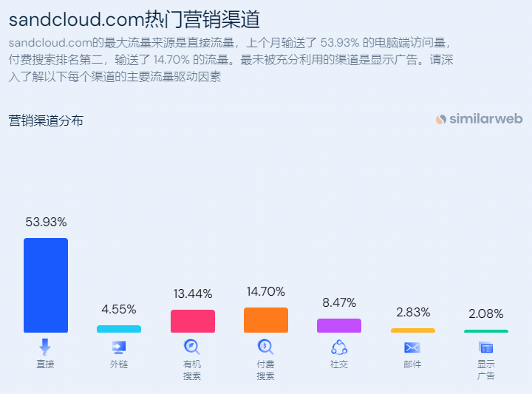The image size is (532, 394).
Task: Click the 邮件 mail envelope icon
Action: point(412,347)
